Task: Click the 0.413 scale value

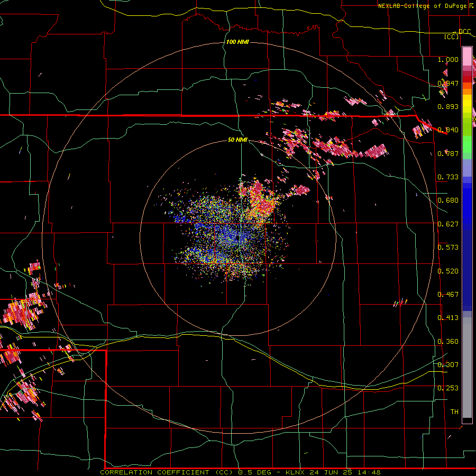Action: [448, 318]
